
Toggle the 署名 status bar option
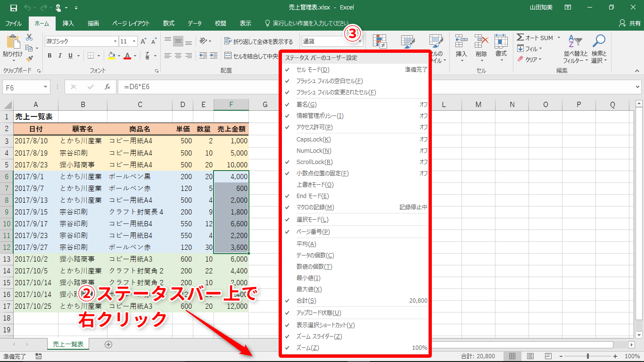(x=356, y=105)
